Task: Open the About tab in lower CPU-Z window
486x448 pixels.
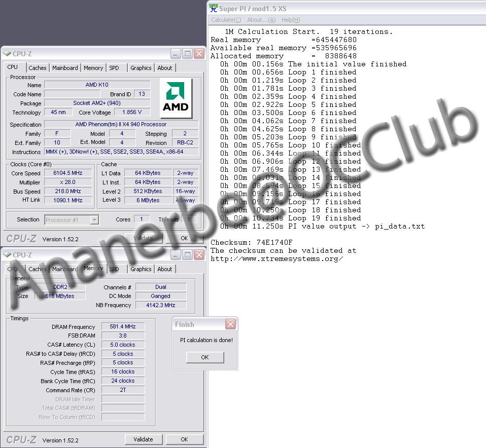Action: click(x=164, y=269)
